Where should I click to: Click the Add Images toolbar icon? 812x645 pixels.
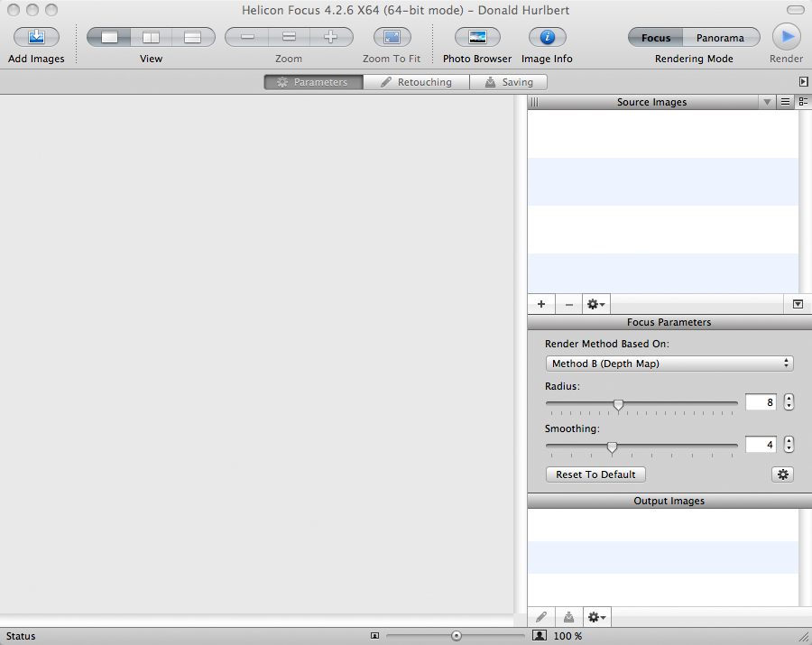click(x=36, y=37)
